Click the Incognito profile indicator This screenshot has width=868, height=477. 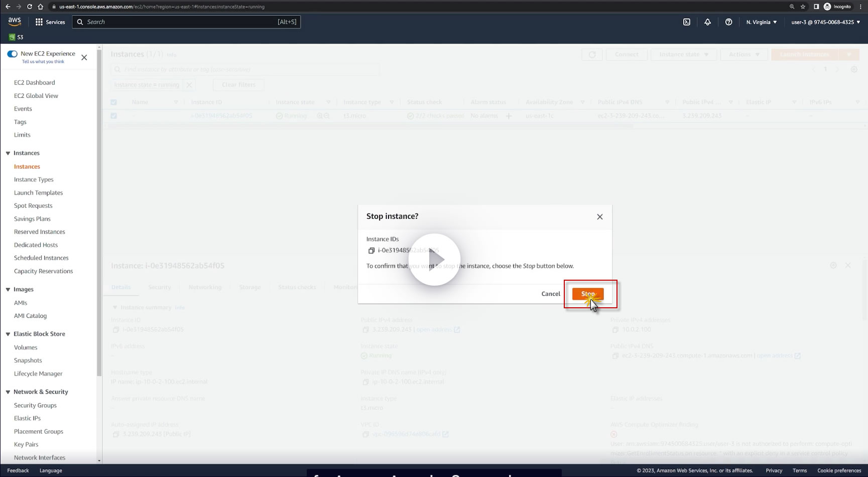tap(837, 7)
